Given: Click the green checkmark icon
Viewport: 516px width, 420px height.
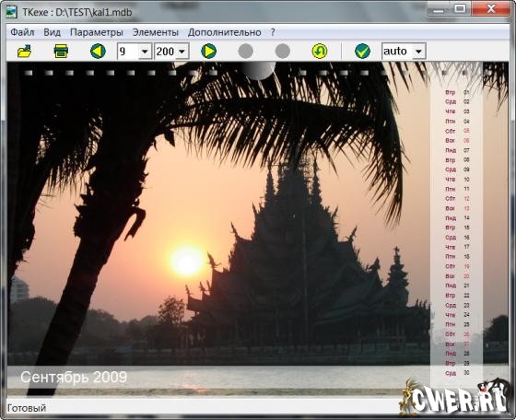Looking at the screenshot, I should pos(362,52).
